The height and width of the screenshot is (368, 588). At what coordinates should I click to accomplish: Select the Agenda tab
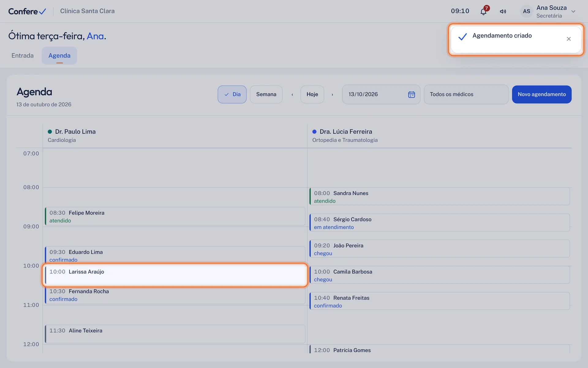point(59,56)
